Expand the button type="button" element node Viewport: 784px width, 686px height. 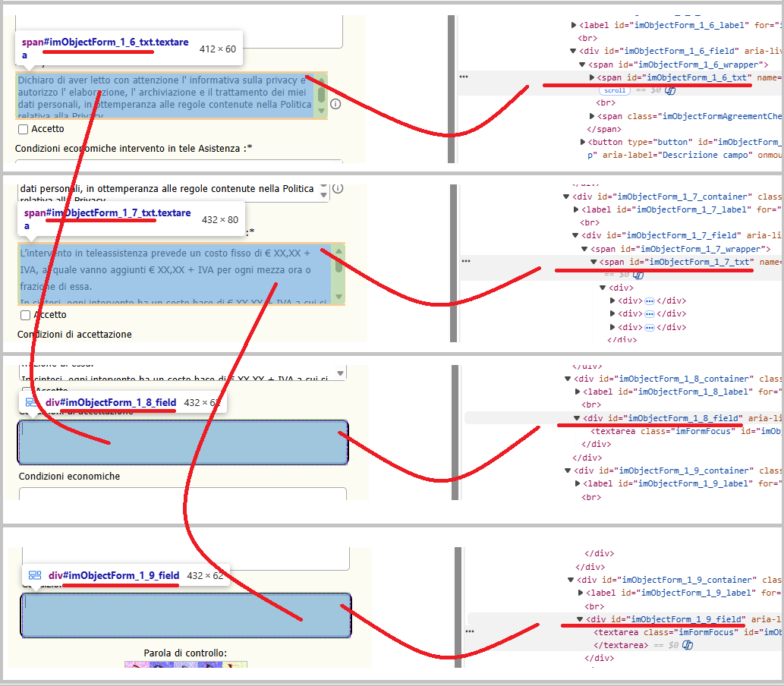(583, 142)
